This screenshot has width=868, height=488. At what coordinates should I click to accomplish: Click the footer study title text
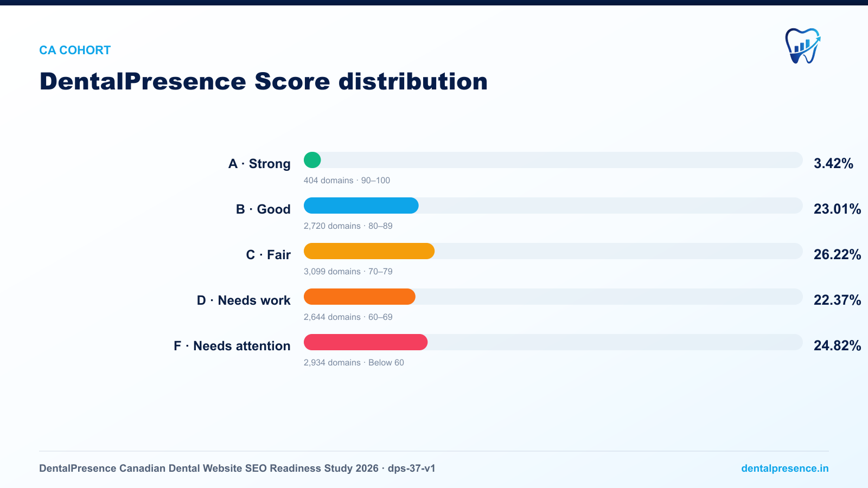(x=237, y=468)
